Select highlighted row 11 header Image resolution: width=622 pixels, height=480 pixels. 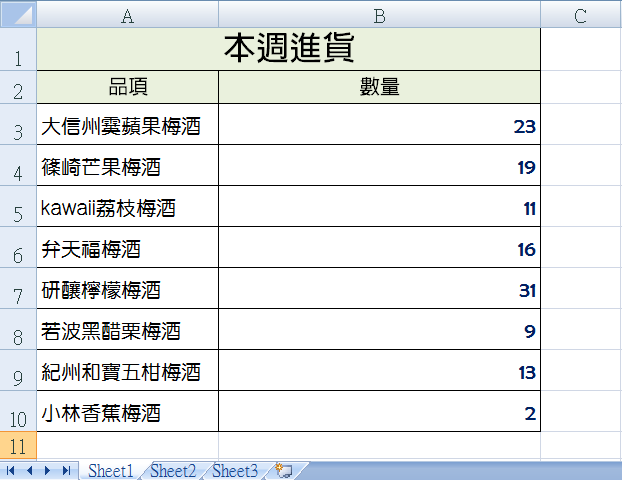[x=18, y=446]
